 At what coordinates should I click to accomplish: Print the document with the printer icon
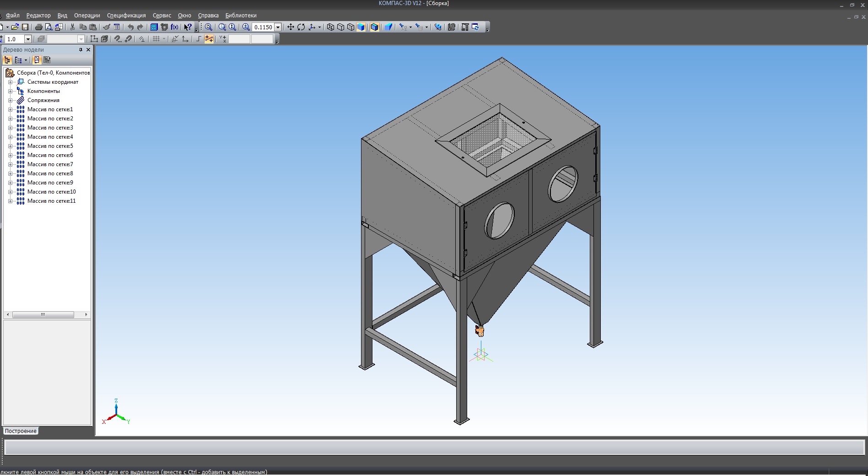38,27
